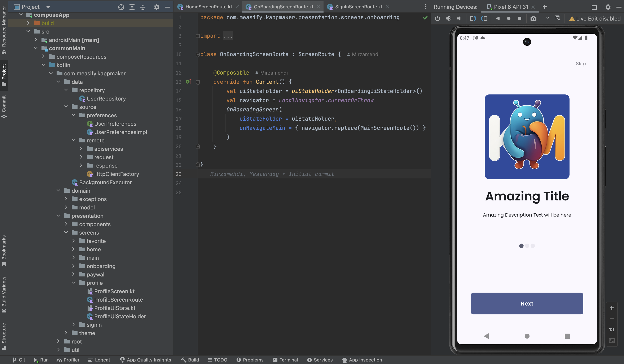This screenshot has width=624, height=364.
Task: Increase the emulator volume
Action: [448, 18]
